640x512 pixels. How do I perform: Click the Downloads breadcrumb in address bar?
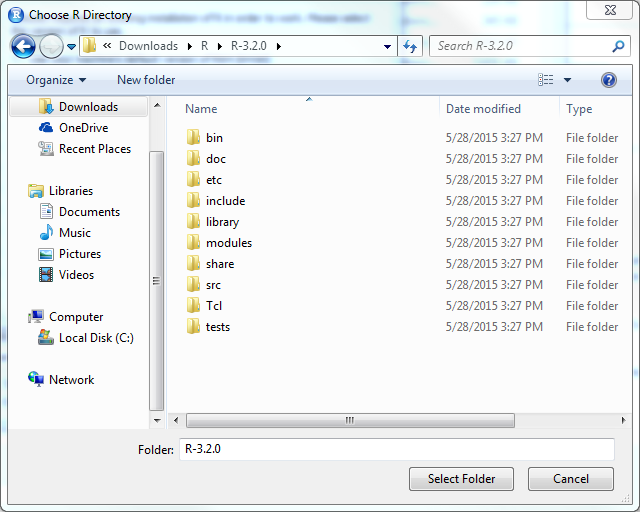(148, 46)
